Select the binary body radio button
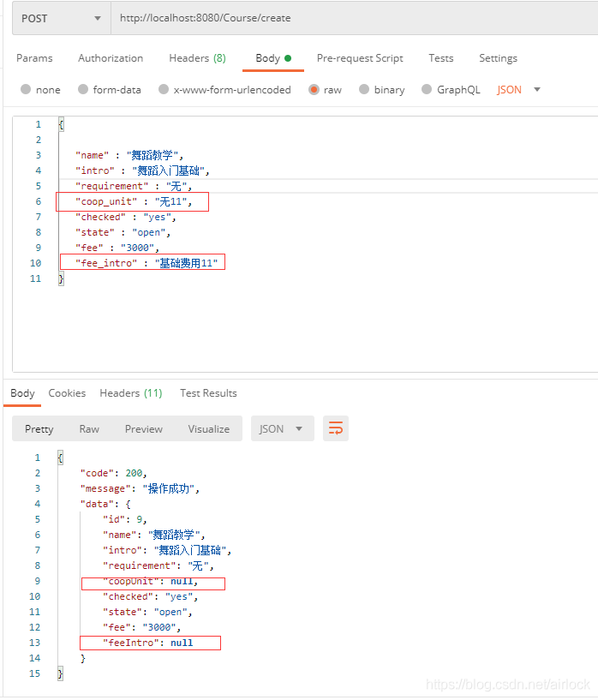The image size is (598, 700). click(365, 89)
